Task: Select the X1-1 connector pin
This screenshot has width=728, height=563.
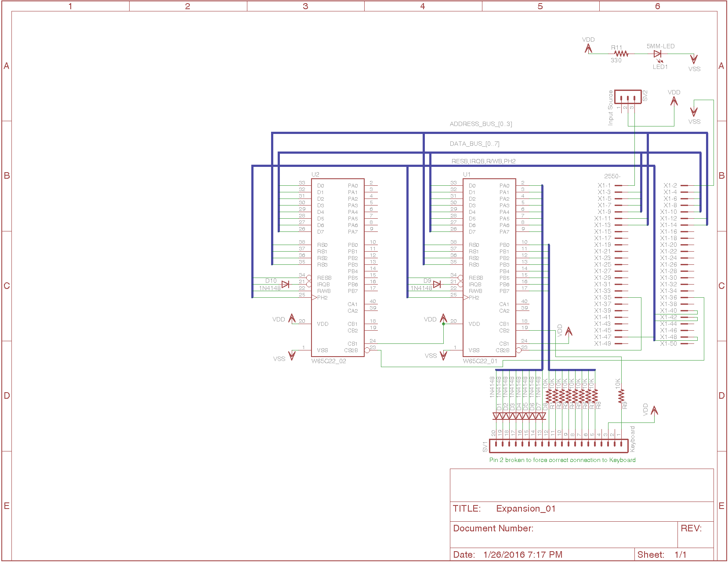Action: tap(618, 185)
